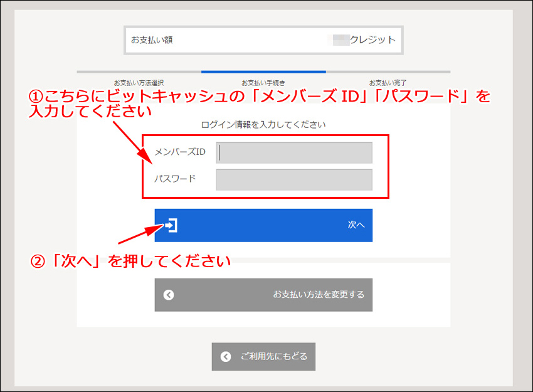This screenshot has height=392, width=533.
Task: Click back chevron icon on お支払い方法を変更する
Action: [x=169, y=295]
